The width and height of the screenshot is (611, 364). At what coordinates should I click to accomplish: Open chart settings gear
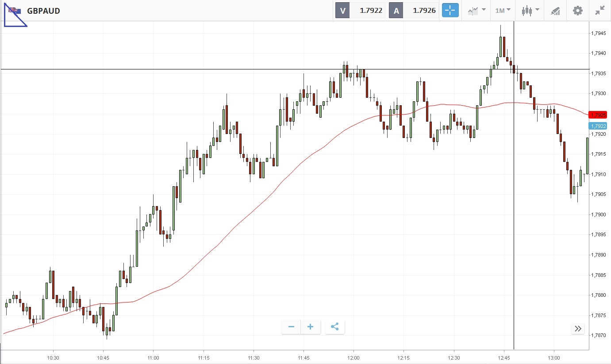[x=577, y=11]
